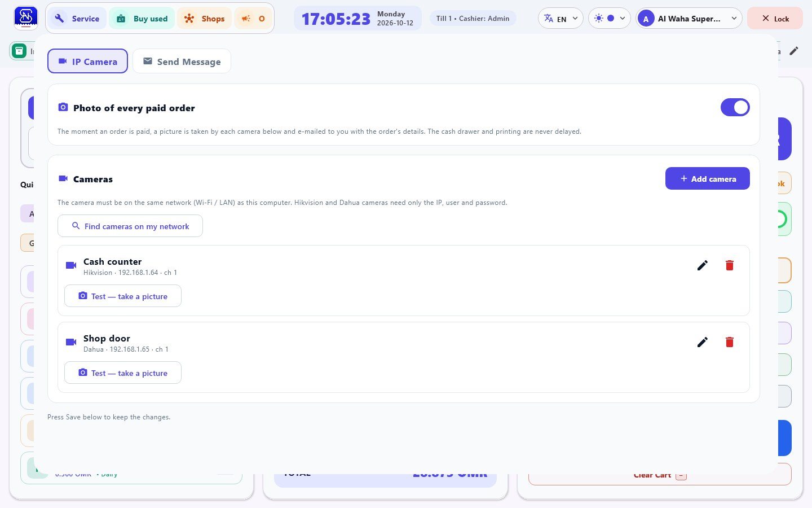The height and width of the screenshot is (508, 812).
Task: Delete the Cash counter camera
Action: 729,265
